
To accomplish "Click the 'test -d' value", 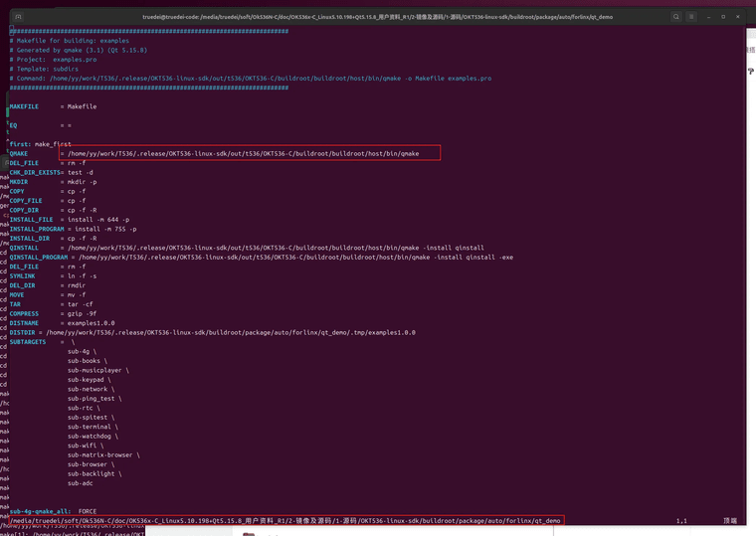I will pyautogui.click(x=81, y=173).
